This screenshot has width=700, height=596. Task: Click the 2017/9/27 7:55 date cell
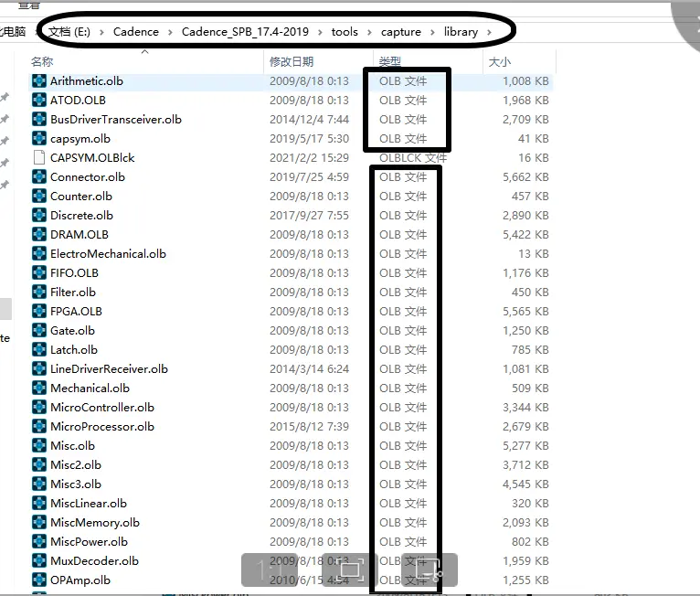[x=309, y=216]
